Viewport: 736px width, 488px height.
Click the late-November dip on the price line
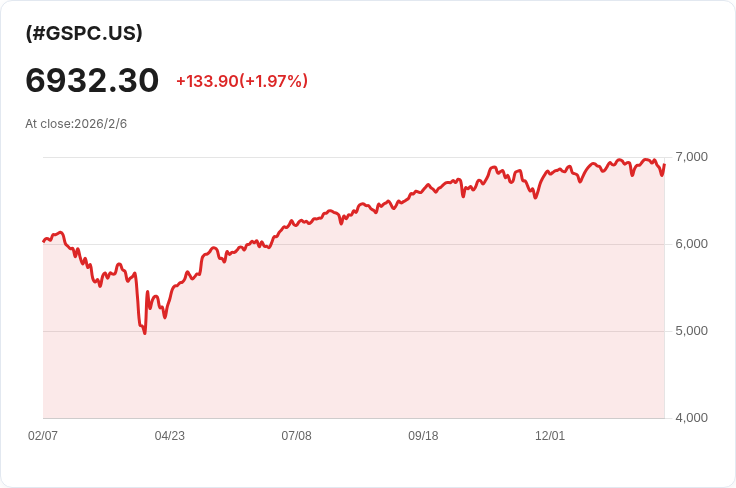click(x=535, y=198)
